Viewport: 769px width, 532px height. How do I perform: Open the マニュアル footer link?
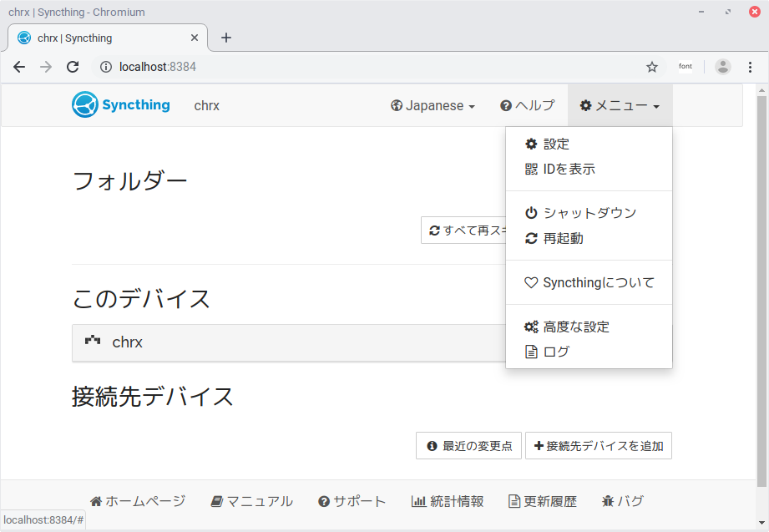coord(251,502)
